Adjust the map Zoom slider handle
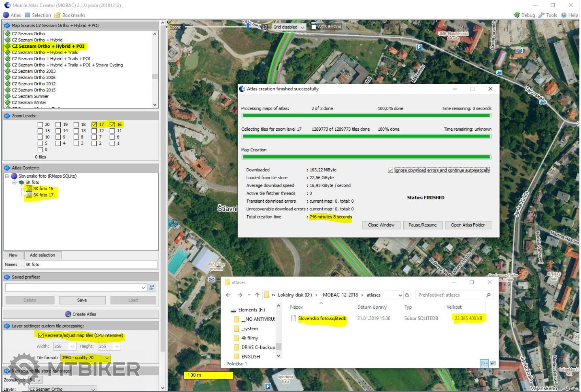The width and height of the screenshot is (581, 392). point(248,27)
